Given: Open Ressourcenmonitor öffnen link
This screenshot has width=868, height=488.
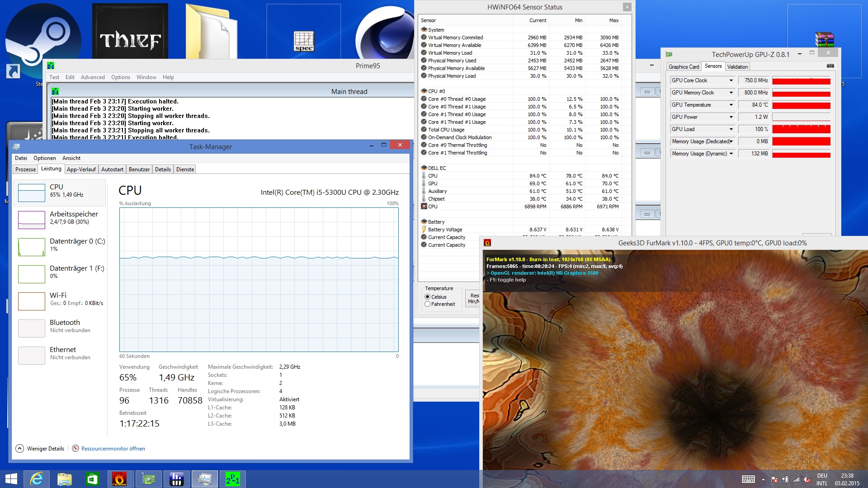Looking at the screenshot, I should tap(113, 449).
